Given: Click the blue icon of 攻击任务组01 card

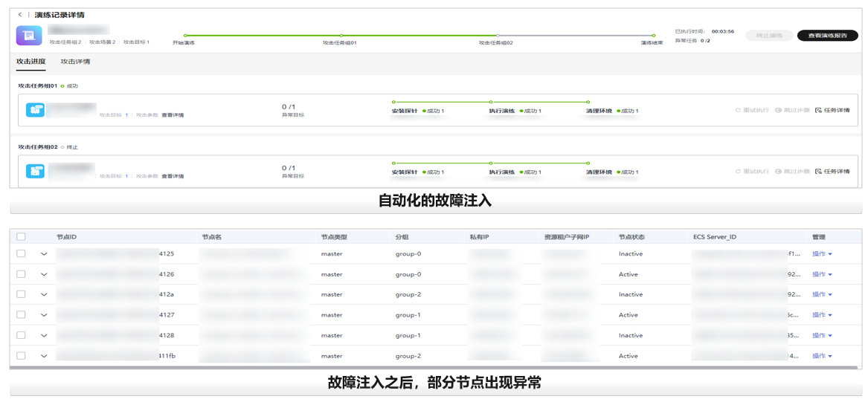Looking at the screenshot, I should pyautogui.click(x=36, y=110).
